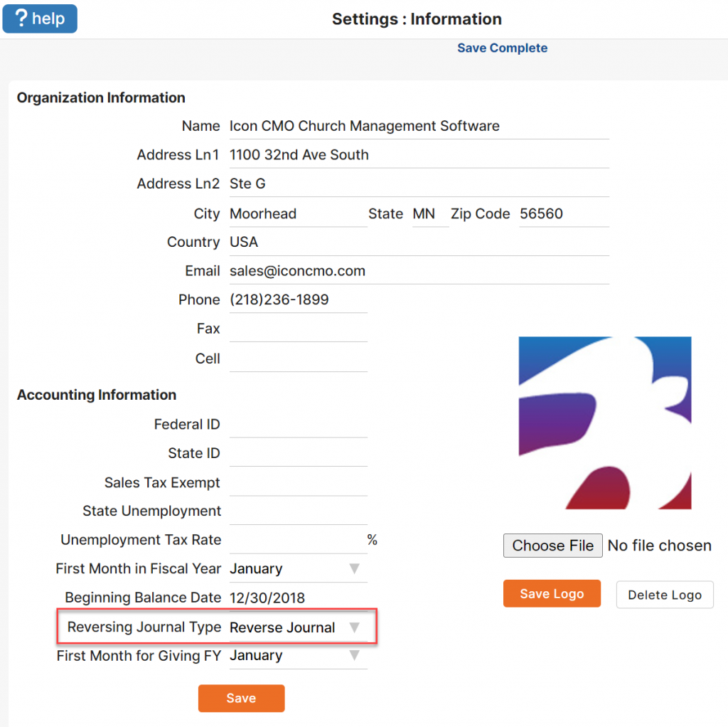Click the help button
This screenshot has width=728, height=727.
click(x=40, y=18)
